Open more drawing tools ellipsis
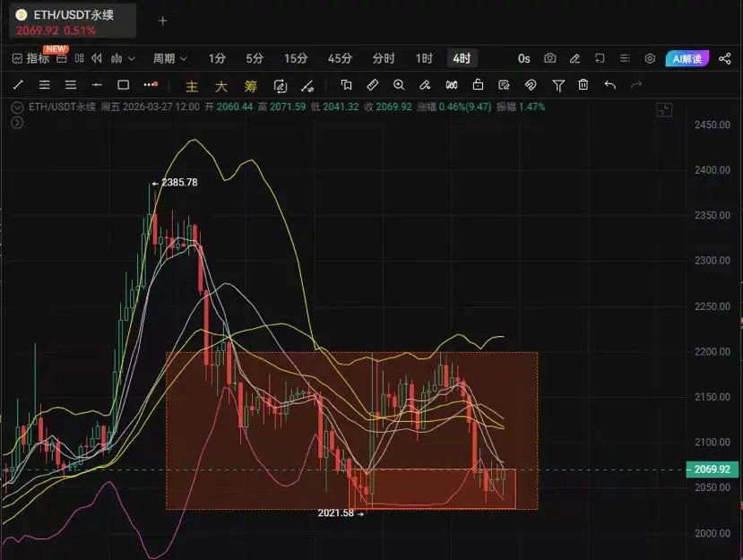 click(151, 85)
